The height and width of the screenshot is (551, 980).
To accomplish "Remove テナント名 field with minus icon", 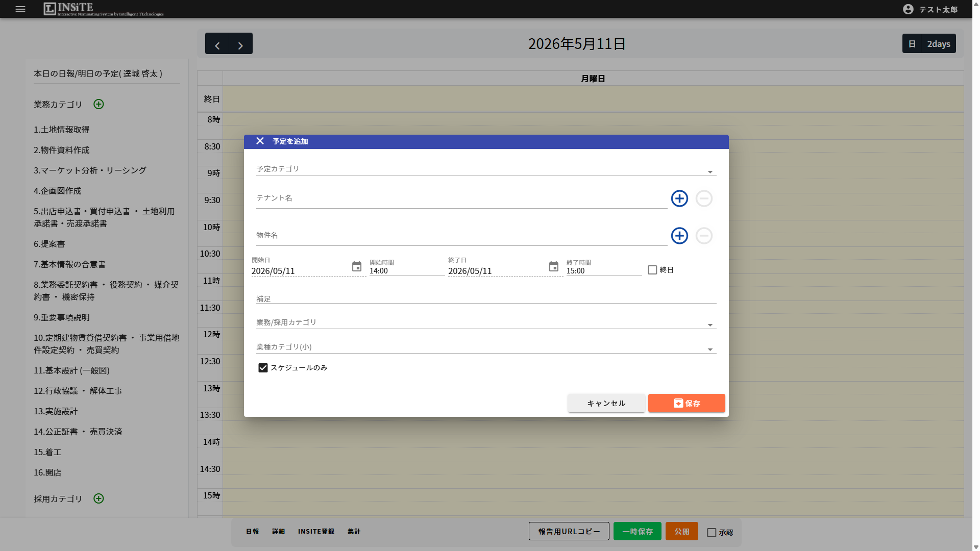I will 704,198.
